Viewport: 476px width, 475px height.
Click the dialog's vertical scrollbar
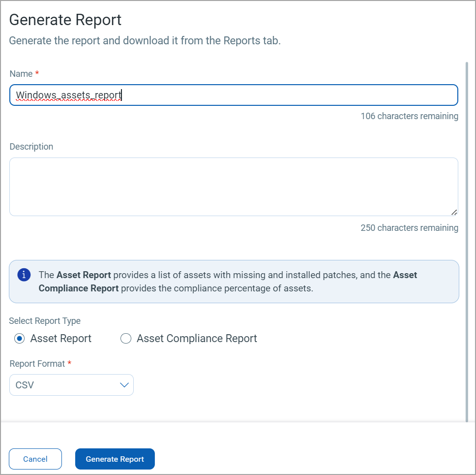click(x=467, y=242)
